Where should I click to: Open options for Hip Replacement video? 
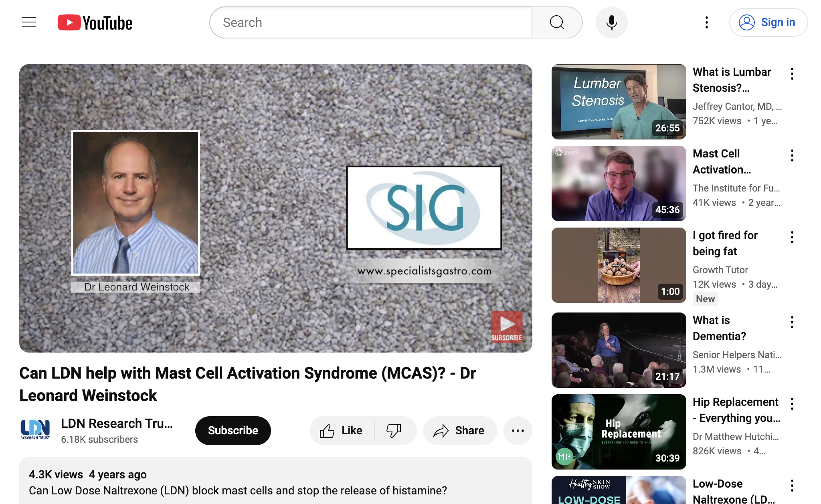pyautogui.click(x=792, y=404)
